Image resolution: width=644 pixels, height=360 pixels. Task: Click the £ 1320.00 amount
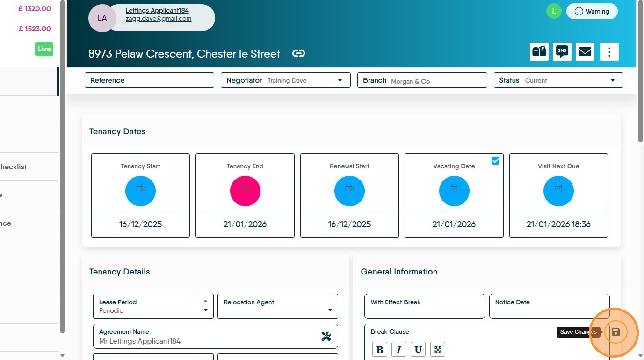point(35,9)
